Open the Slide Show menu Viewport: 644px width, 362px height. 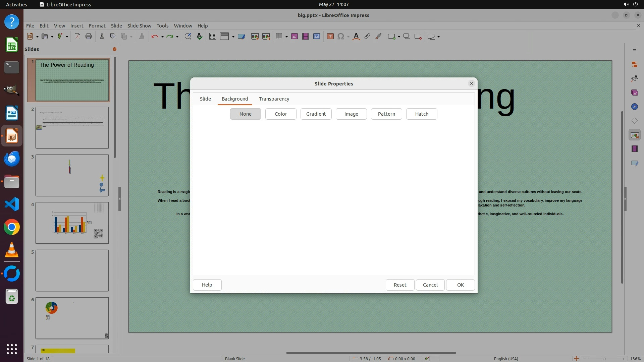point(139,26)
